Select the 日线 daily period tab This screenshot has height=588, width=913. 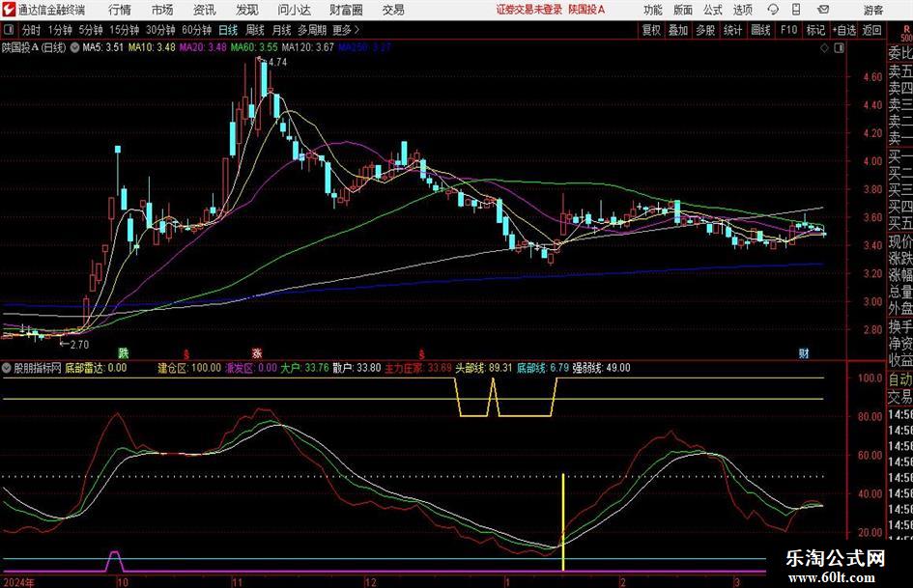click(x=228, y=30)
